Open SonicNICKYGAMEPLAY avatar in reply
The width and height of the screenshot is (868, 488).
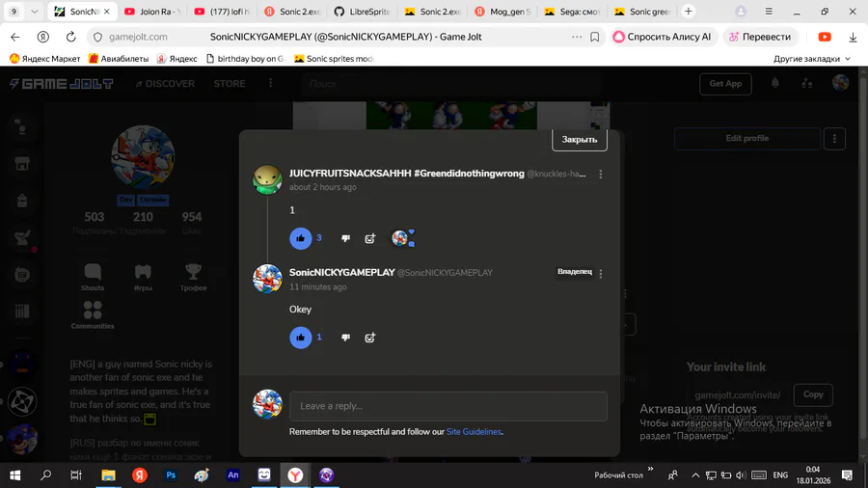point(267,279)
